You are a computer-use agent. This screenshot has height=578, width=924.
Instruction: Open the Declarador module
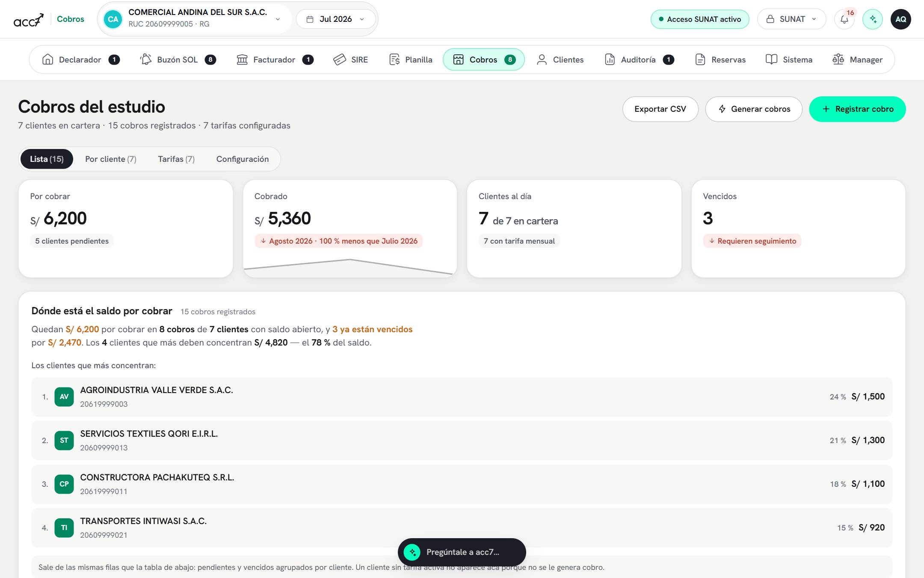pos(81,60)
